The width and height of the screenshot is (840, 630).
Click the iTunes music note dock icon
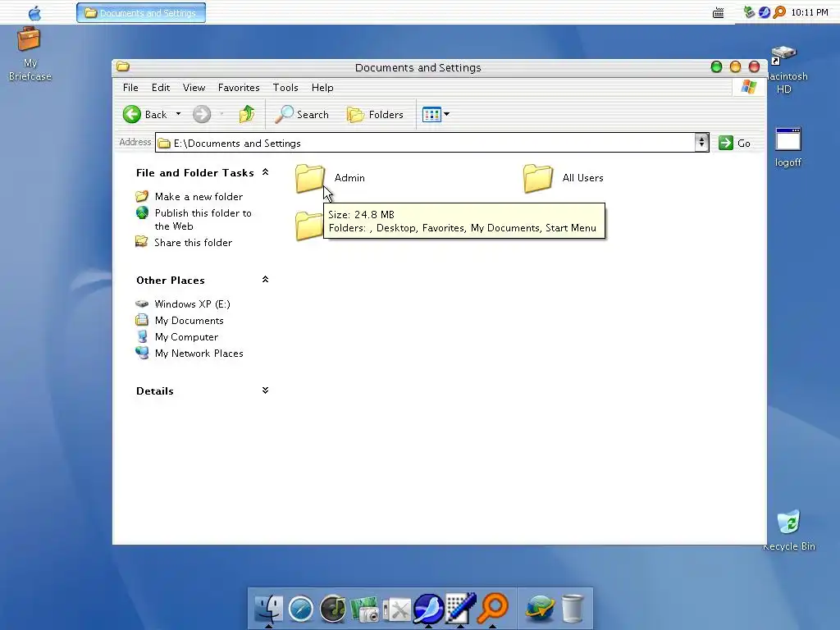(333, 609)
